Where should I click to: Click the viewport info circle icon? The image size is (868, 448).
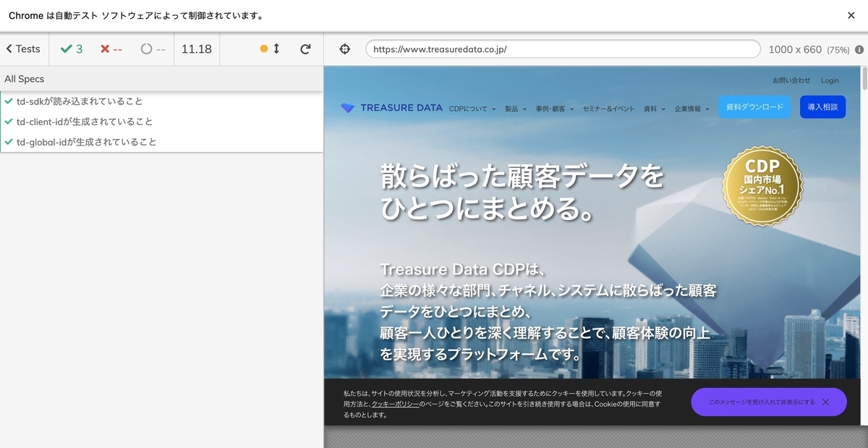coord(859,50)
